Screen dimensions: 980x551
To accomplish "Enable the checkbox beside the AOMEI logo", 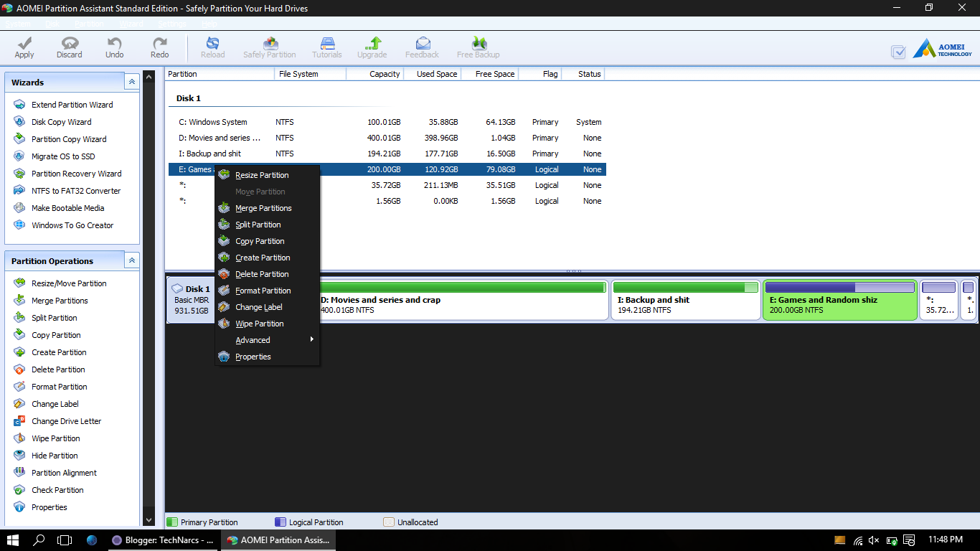I will (x=897, y=52).
